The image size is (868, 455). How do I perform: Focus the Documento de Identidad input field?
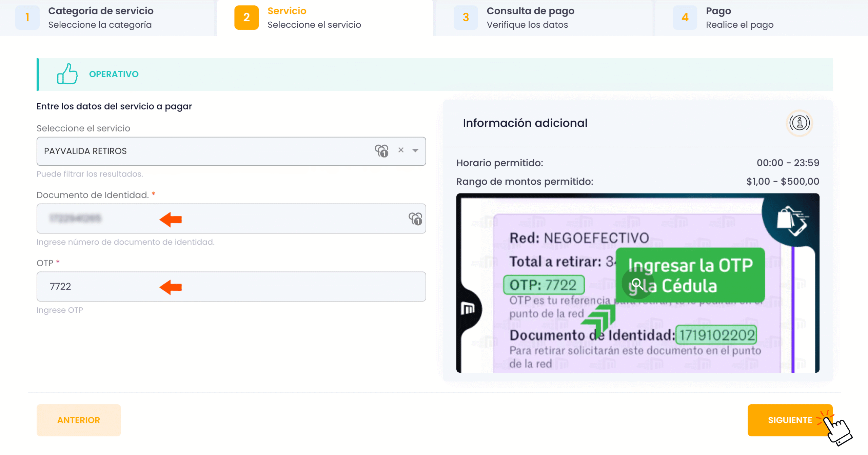click(x=231, y=219)
